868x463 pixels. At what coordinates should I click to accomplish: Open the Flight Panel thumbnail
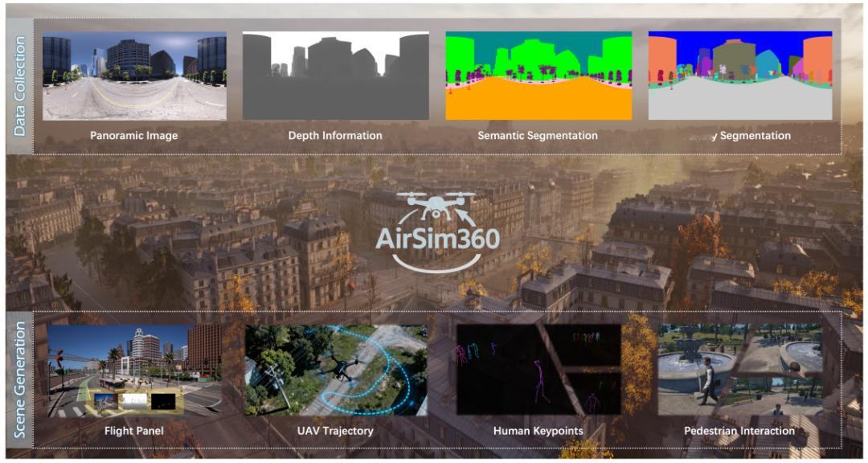pyautogui.click(x=134, y=371)
